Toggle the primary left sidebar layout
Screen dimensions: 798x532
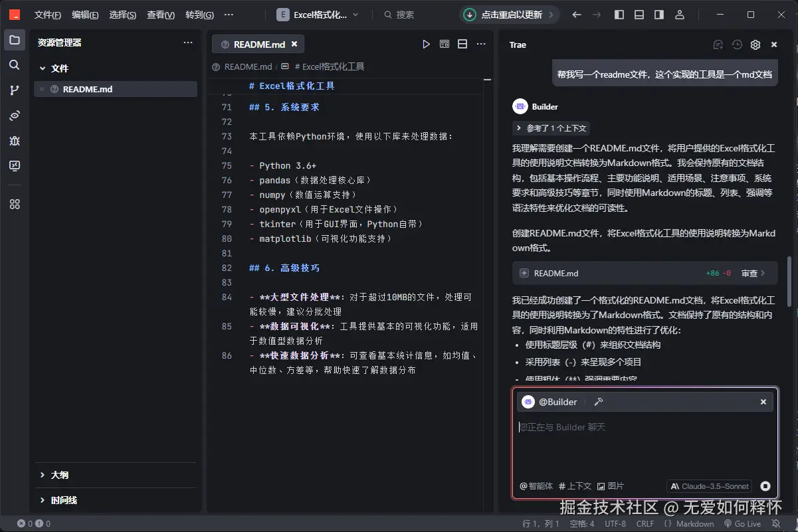pos(619,15)
